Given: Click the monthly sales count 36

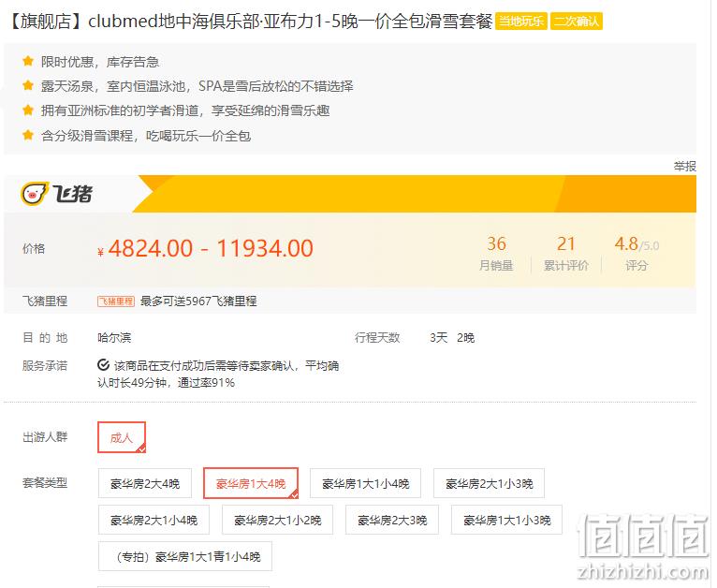Looking at the screenshot, I should 496,244.
